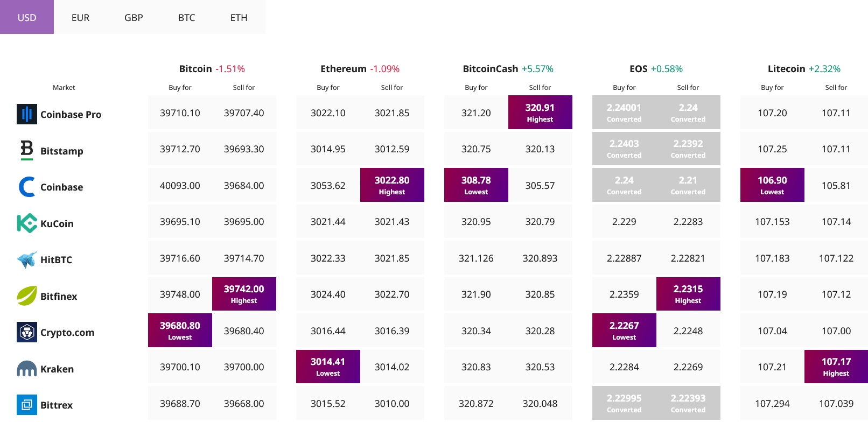Click Kraken's Bitcoin sell price 39700.00
The width and height of the screenshot is (868, 422).
click(244, 367)
